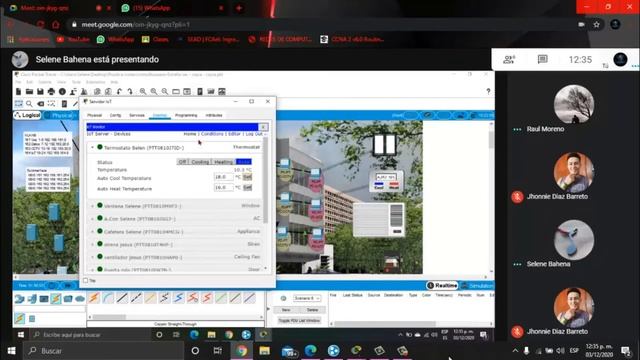
Task: Open Google Meet participants people icon
Action: tap(509, 60)
